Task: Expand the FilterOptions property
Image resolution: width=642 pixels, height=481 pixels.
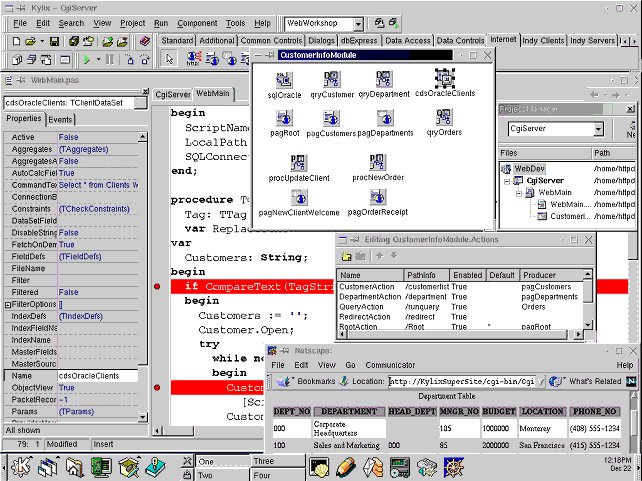Action: point(8,305)
